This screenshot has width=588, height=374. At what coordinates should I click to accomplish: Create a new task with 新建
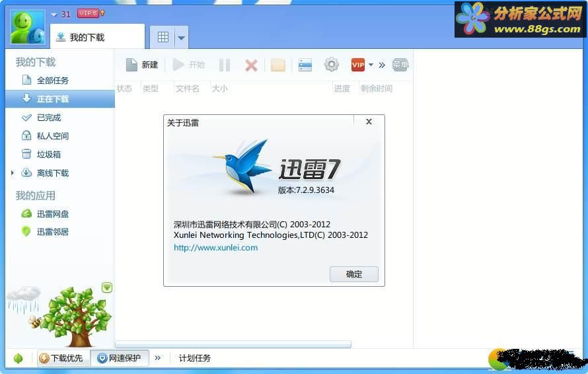tap(142, 65)
